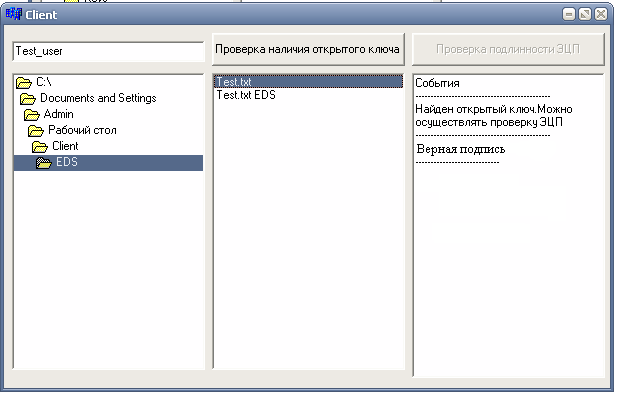Select Test.txt EDS in the file list
Viewport: 618px width, 395px height.
click(x=246, y=95)
